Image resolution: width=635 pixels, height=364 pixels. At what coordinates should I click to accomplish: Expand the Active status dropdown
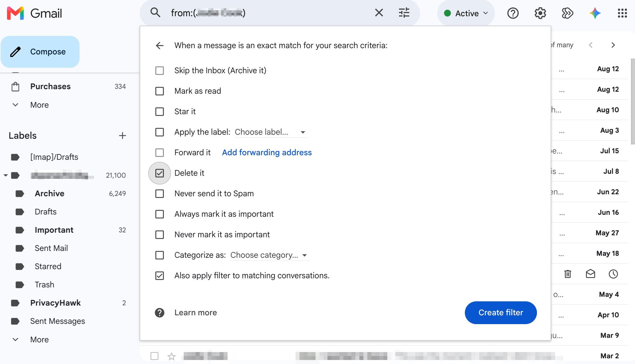[x=466, y=13]
